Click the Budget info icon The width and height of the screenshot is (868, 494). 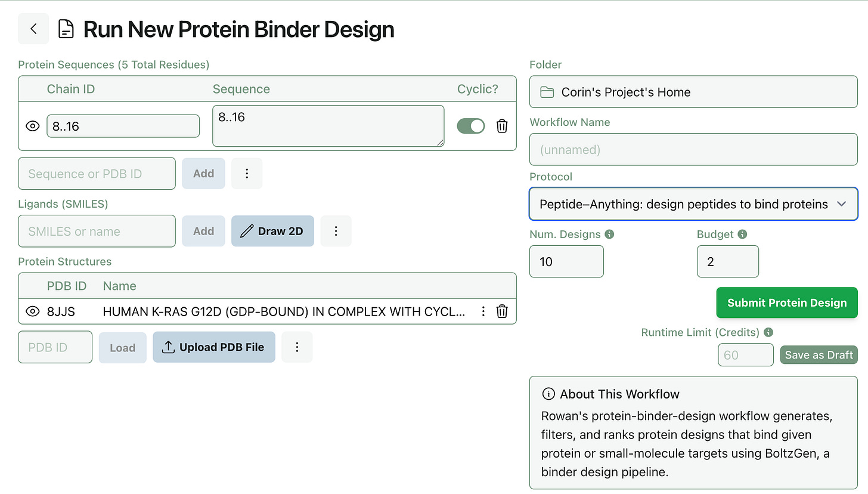tap(742, 234)
